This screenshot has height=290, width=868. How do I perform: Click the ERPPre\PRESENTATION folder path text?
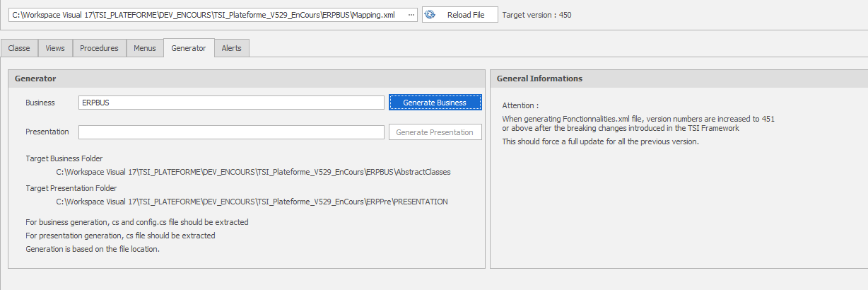pyautogui.click(x=252, y=202)
